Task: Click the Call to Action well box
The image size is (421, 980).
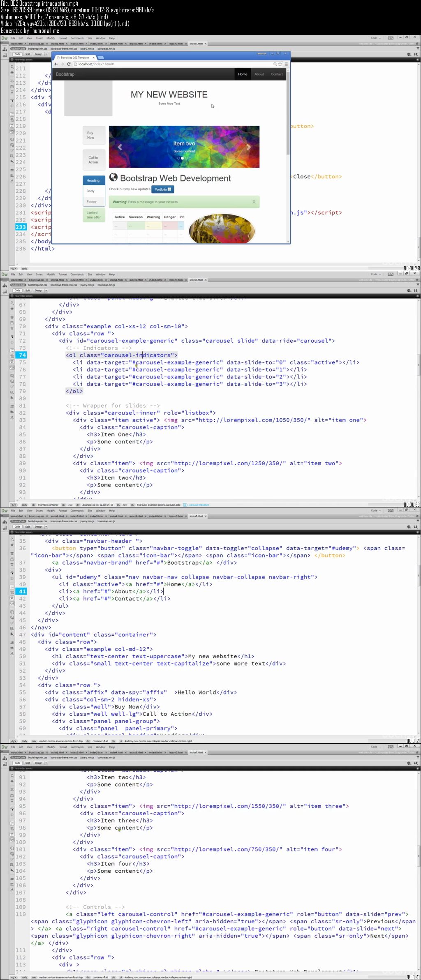Action: click(x=94, y=160)
